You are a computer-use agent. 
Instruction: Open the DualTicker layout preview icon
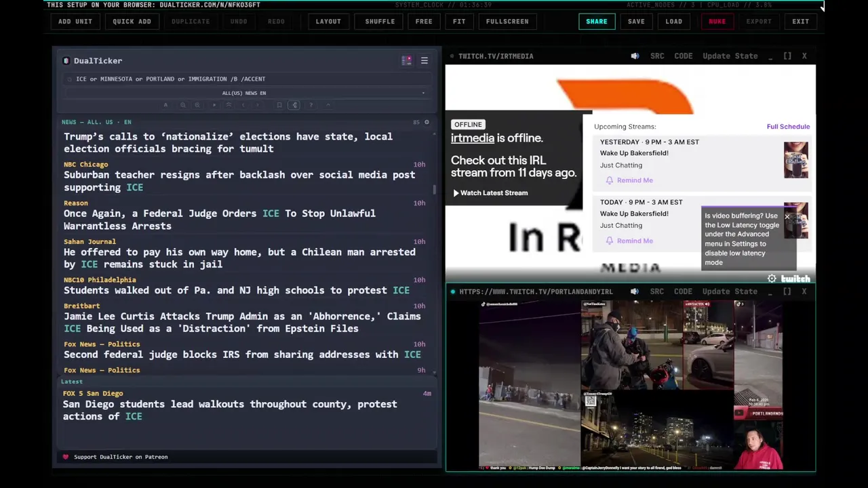(406, 60)
